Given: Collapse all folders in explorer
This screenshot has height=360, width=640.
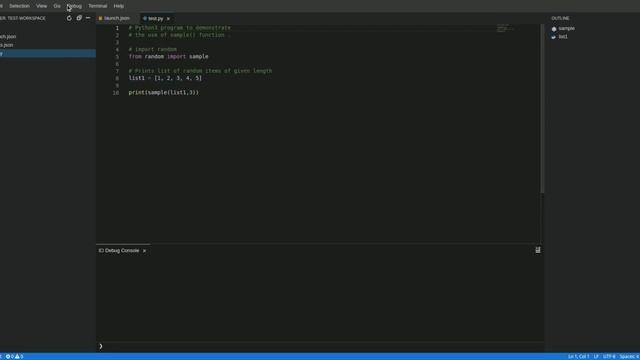Looking at the screenshot, I should point(79,18).
